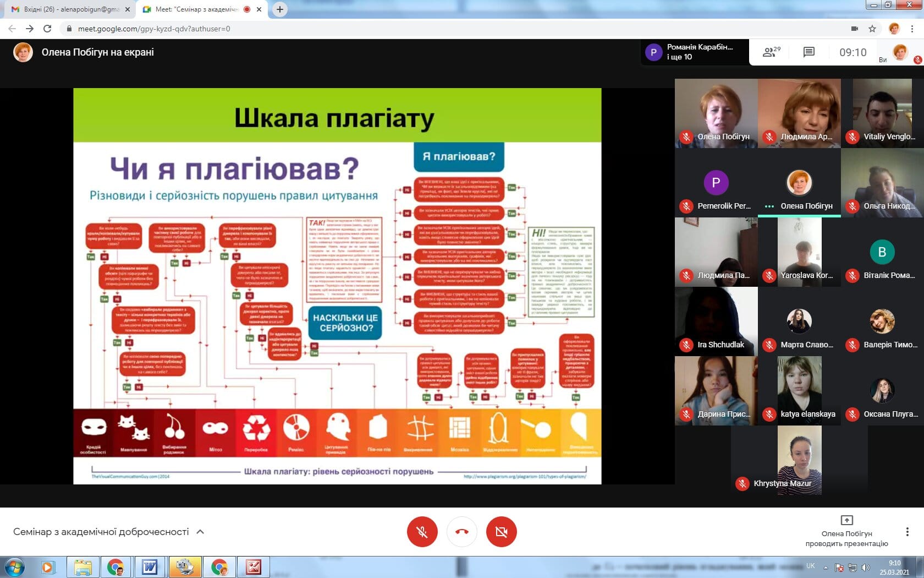Open the chat messages icon
The width and height of the screenshot is (924, 578).
click(x=809, y=52)
